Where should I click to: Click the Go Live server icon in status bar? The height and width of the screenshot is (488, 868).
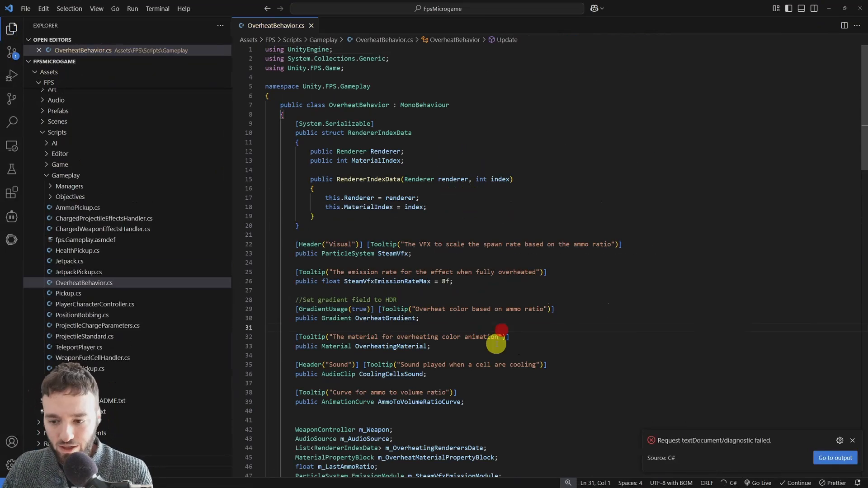(x=758, y=483)
